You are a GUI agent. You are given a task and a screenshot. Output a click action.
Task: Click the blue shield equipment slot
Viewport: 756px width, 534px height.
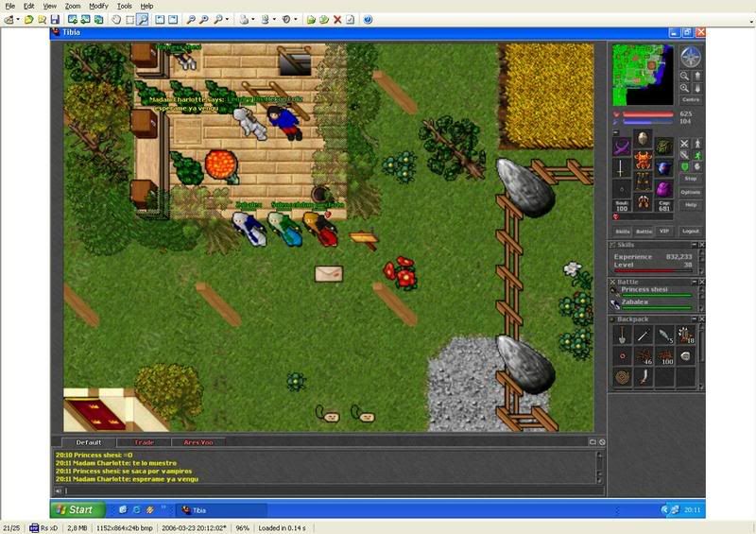[664, 167]
